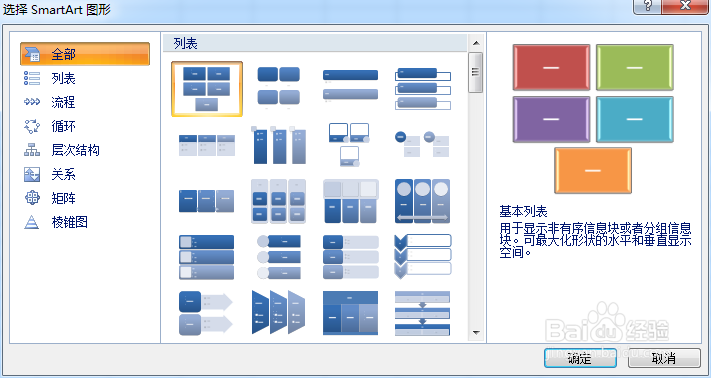Image resolution: width=711 pixels, height=378 pixels.
Task: Choose the horizontal picture list layout
Action: (350, 201)
